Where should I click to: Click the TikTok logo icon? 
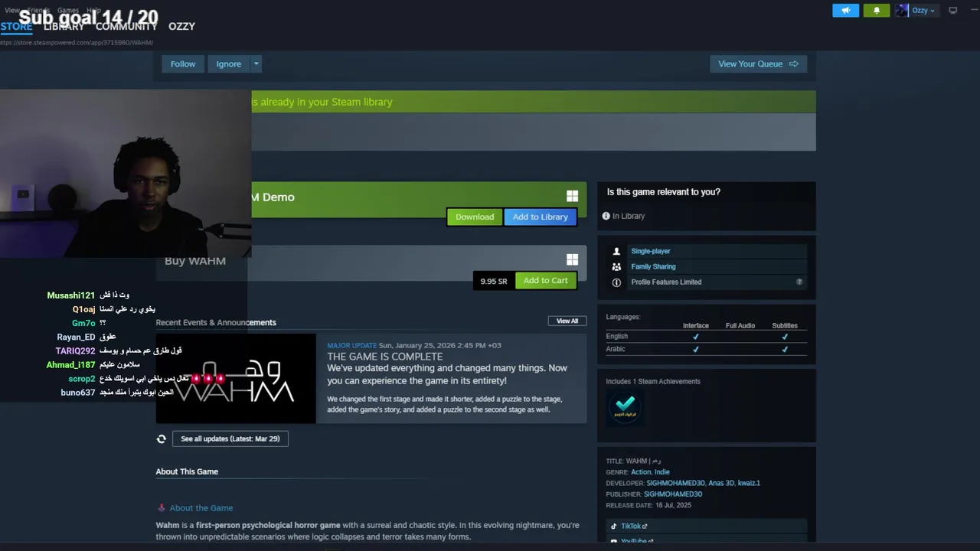click(x=614, y=527)
